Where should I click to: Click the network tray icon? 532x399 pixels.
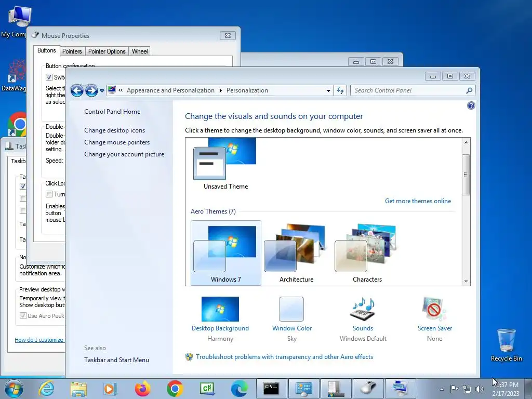[x=467, y=389]
